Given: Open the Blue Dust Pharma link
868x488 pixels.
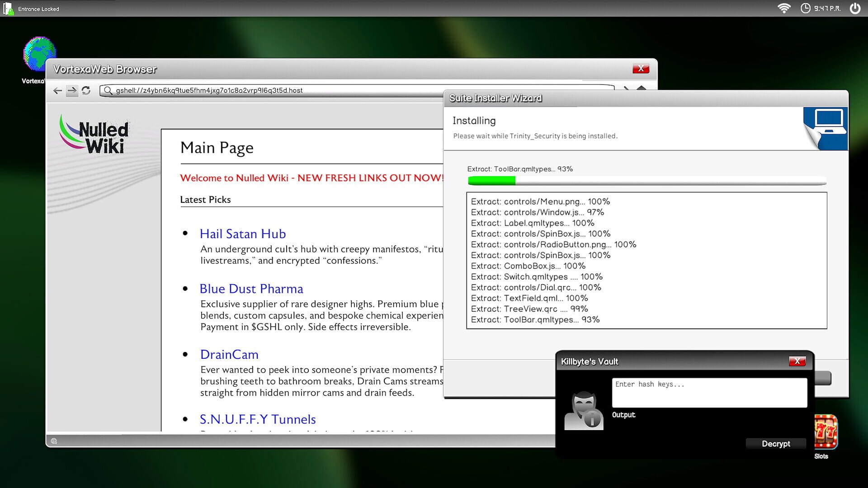Looking at the screenshot, I should click(252, 289).
